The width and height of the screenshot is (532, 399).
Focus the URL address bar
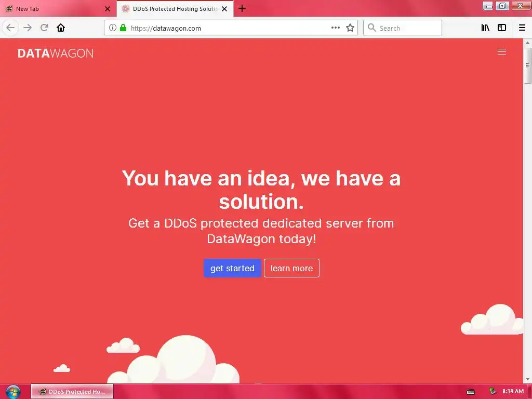point(231,28)
